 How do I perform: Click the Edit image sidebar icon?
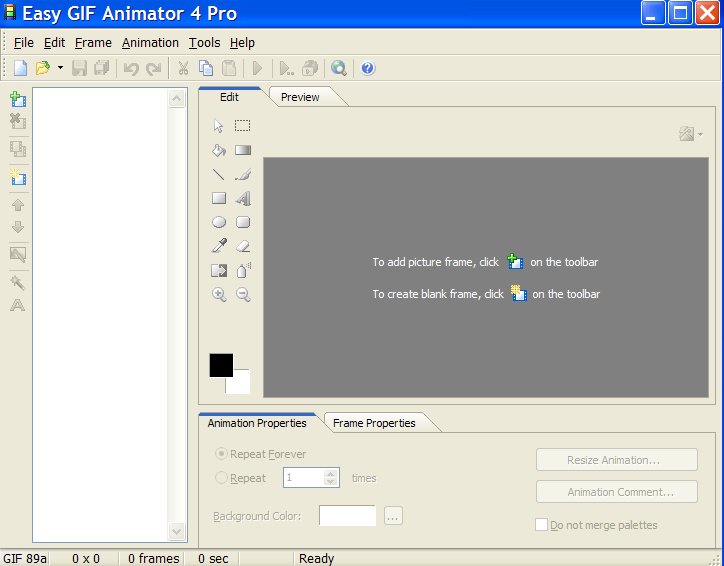click(18, 254)
